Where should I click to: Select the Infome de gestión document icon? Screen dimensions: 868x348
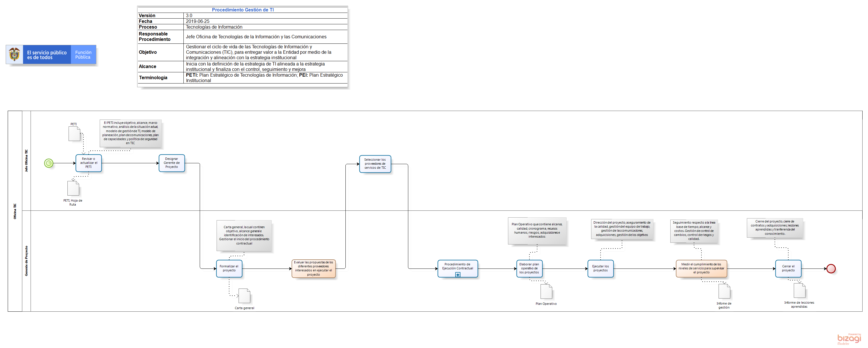pos(724,291)
